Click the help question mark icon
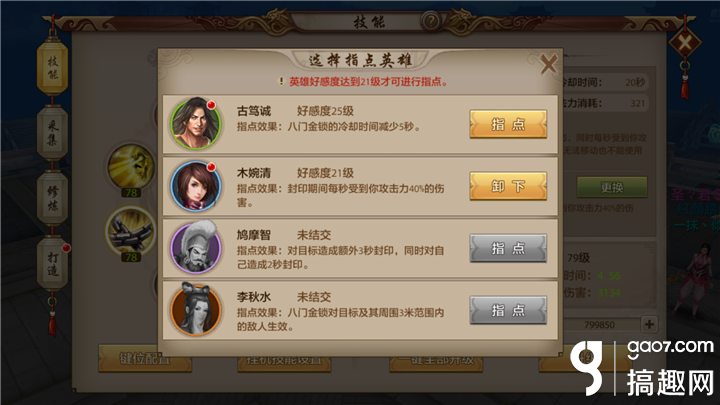 431,21
